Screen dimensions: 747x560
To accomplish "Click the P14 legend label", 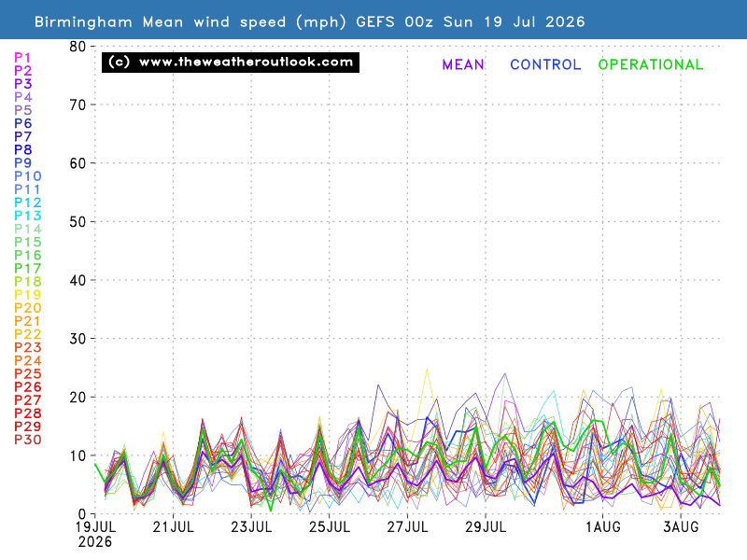I will click(28, 229).
